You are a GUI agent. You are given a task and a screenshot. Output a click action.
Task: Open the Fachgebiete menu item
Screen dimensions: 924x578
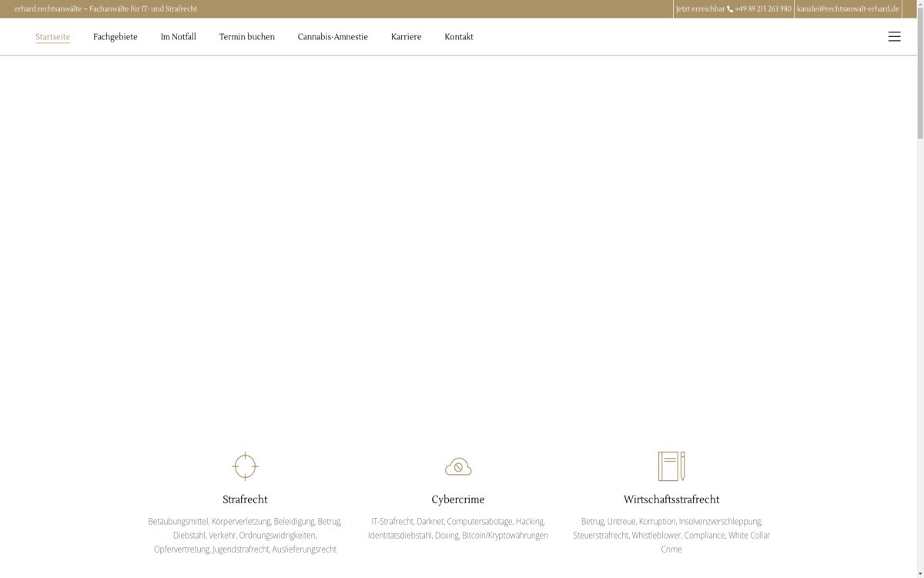(x=115, y=37)
